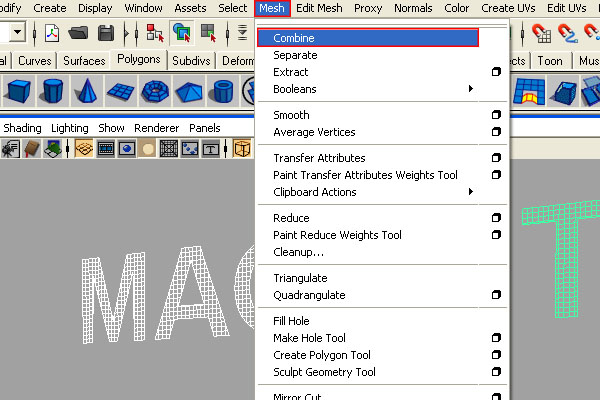The height and width of the screenshot is (400, 600).
Task: Click the select camera icon in panel toolbar
Action: click(10, 149)
